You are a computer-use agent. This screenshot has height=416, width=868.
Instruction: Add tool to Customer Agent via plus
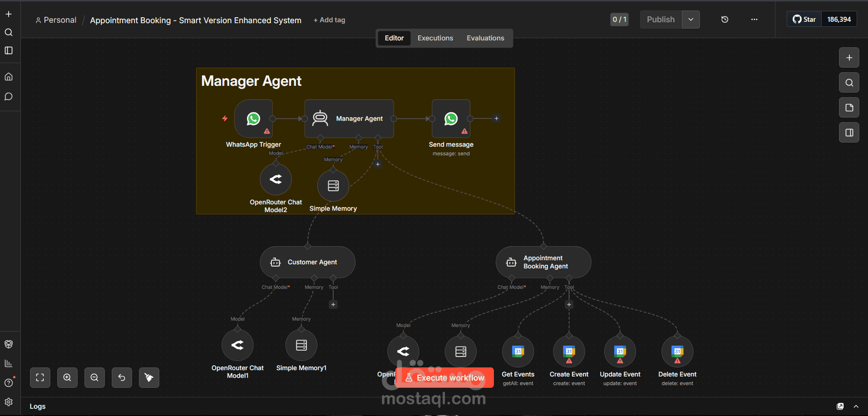(333, 305)
